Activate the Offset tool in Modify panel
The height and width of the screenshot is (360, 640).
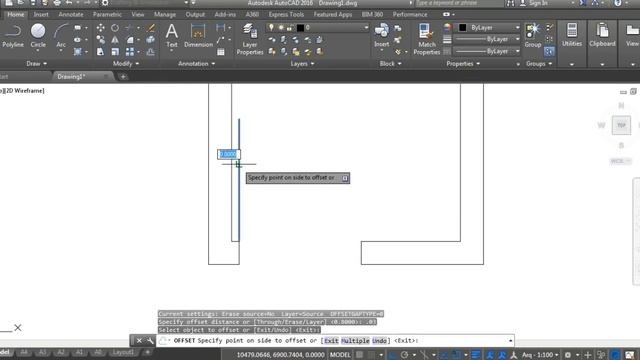[151, 52]
